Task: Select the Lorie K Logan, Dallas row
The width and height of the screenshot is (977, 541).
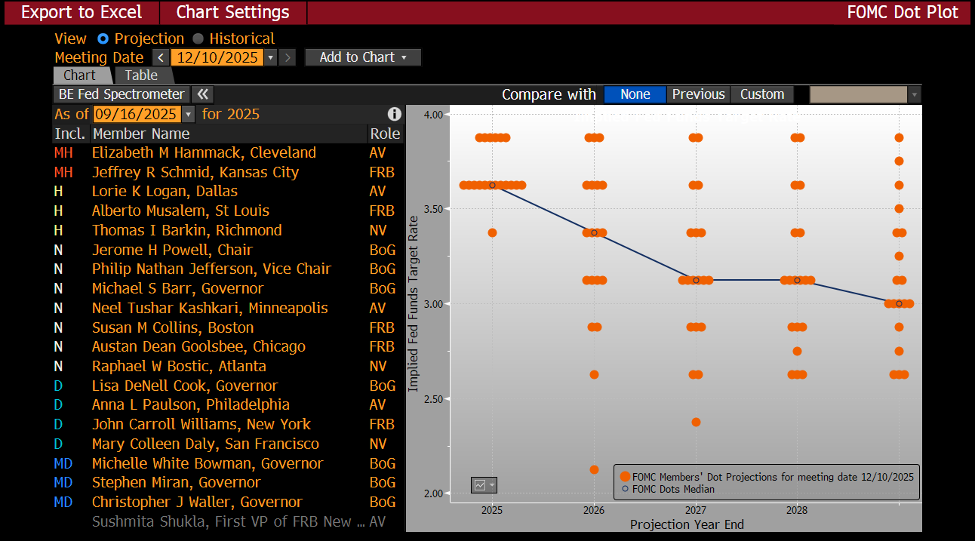Action: coord(228,191)
